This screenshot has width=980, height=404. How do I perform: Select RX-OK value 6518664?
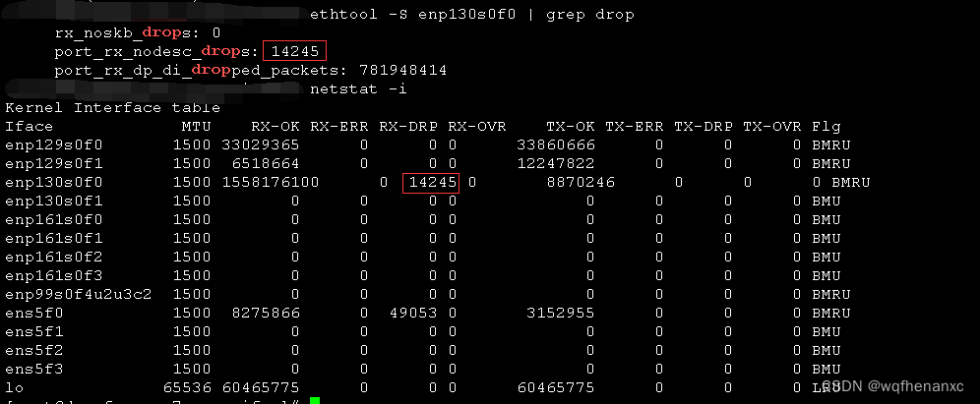point(266,164)
